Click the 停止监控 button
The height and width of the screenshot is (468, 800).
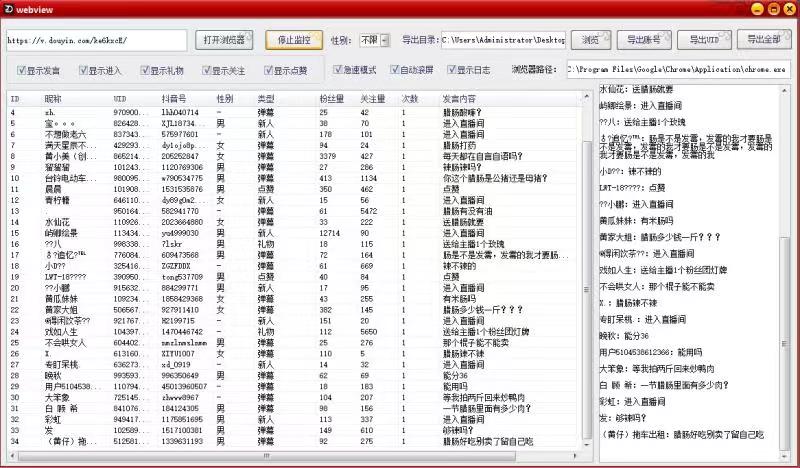coord(294,40)
